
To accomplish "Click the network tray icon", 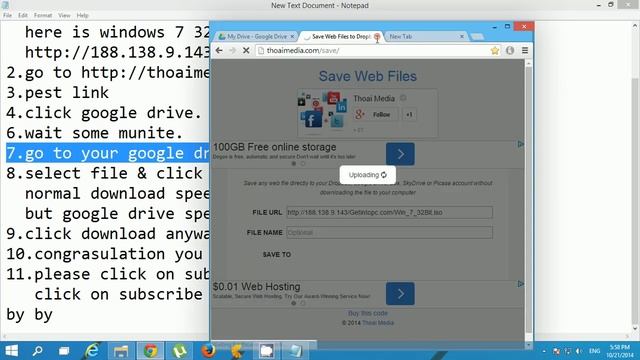I will (x=568, y=351).
